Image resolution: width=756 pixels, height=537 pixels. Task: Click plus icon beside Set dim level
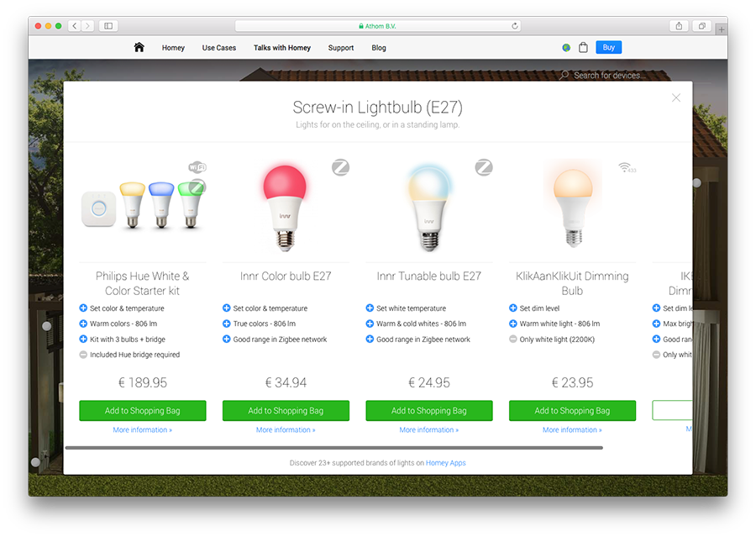point(512,308)
